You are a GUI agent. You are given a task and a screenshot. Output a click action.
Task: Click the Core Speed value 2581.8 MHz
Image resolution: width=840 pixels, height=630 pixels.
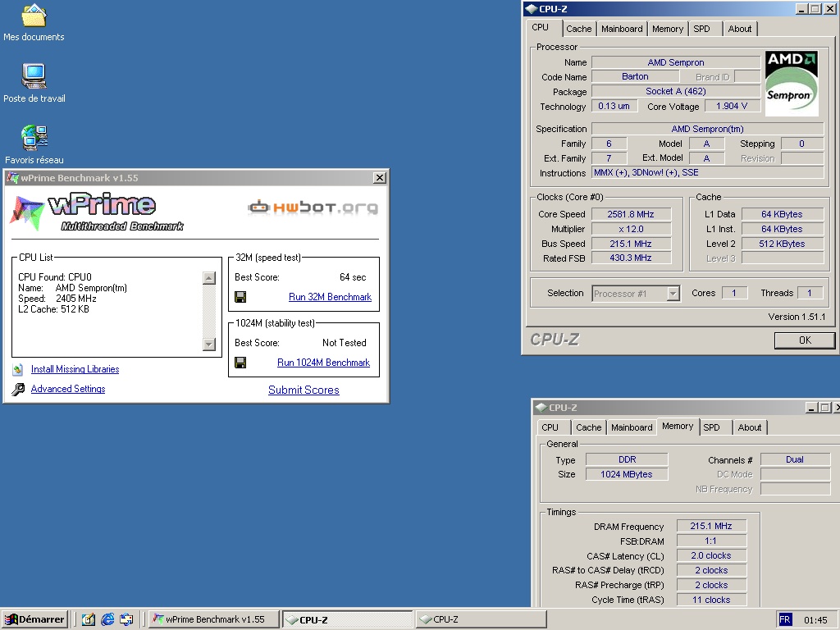pos(631,214)
